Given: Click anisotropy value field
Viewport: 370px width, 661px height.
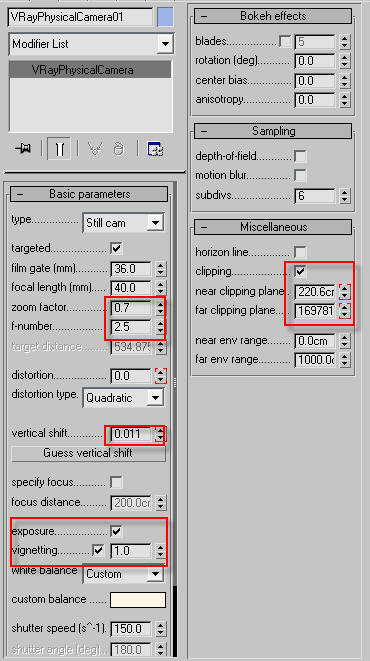Looking at the screenshot, I should 315,100.
